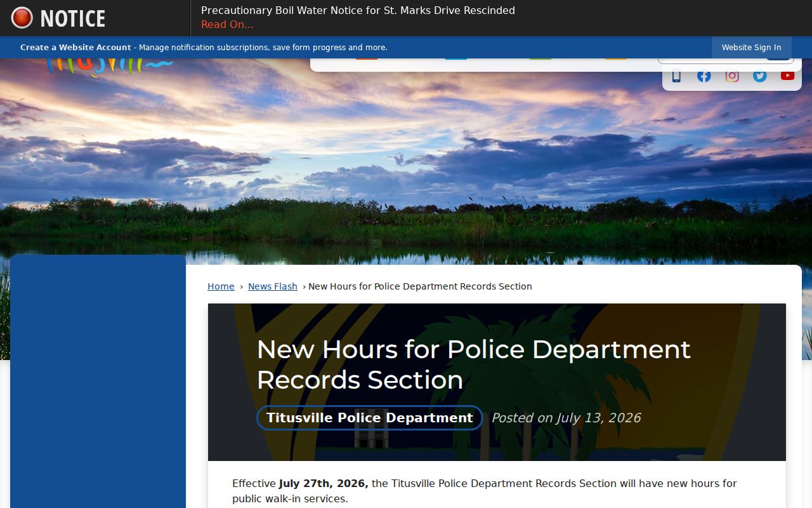Open the Twitter bird icon

pos(760,76)
